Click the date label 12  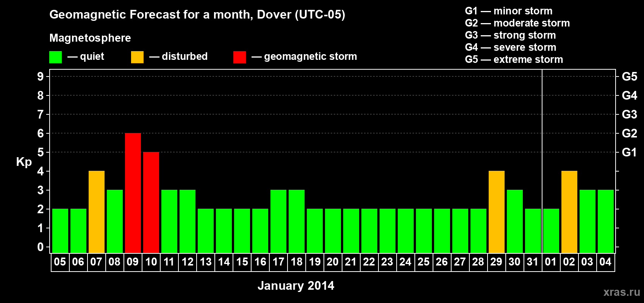(188, 262)
